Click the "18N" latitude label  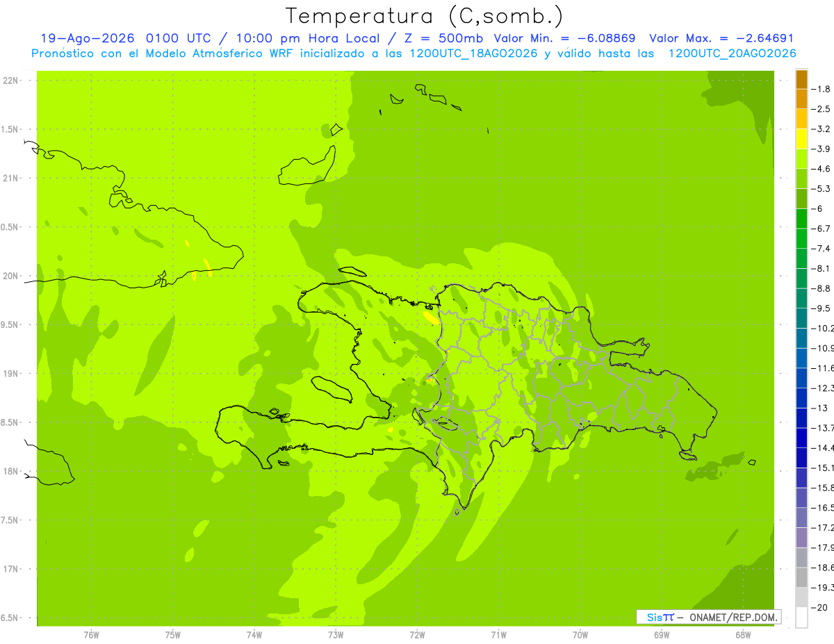(10, 472)
